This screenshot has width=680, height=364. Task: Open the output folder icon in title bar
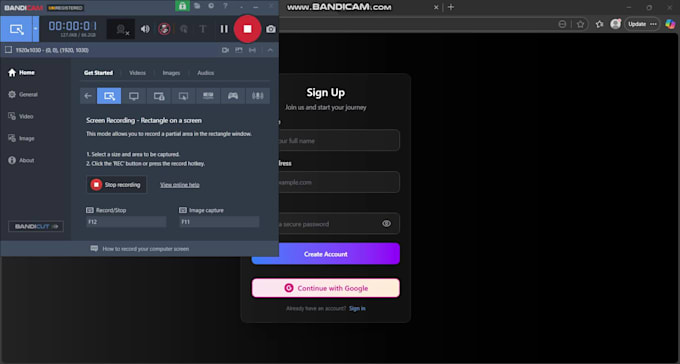click(197, 6)
